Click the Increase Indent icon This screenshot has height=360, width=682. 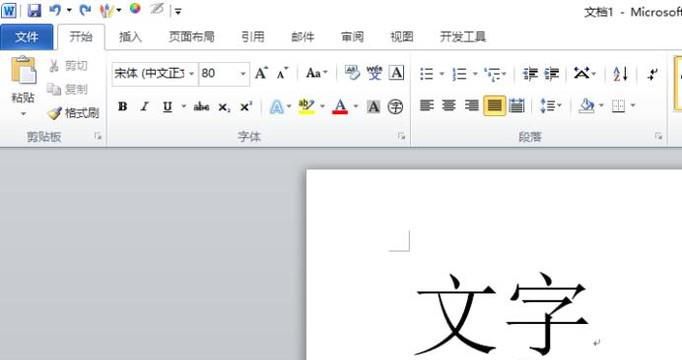pos(552,74)
